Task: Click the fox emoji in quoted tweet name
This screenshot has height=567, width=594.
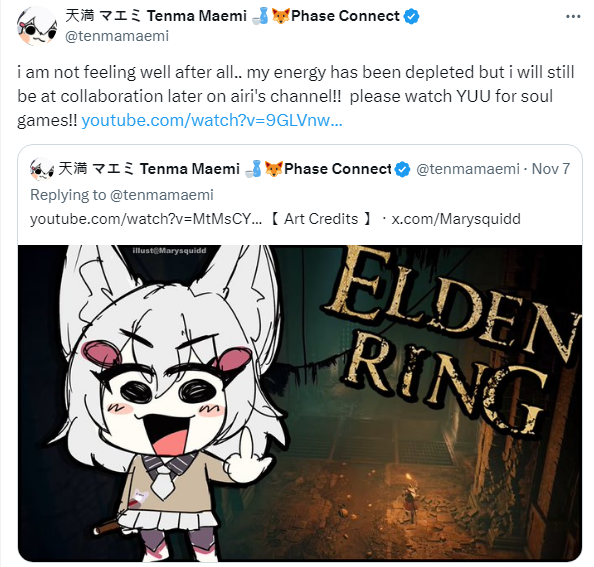Action: (x=274, y=169)
